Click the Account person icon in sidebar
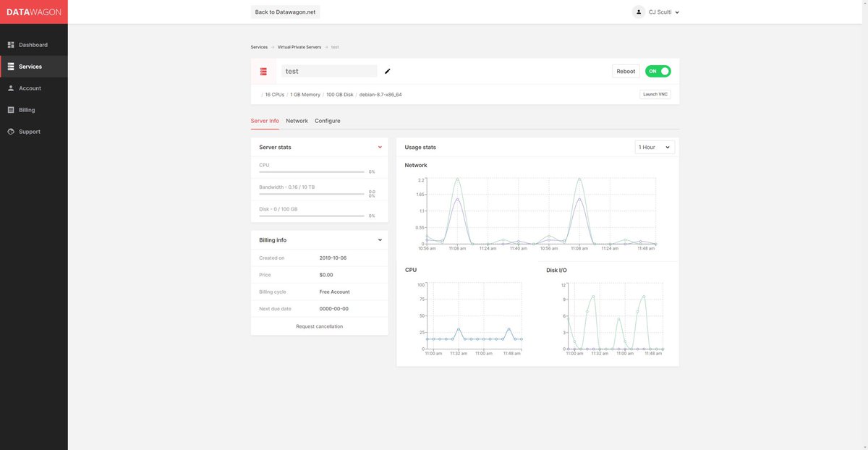 click(11, 88)
